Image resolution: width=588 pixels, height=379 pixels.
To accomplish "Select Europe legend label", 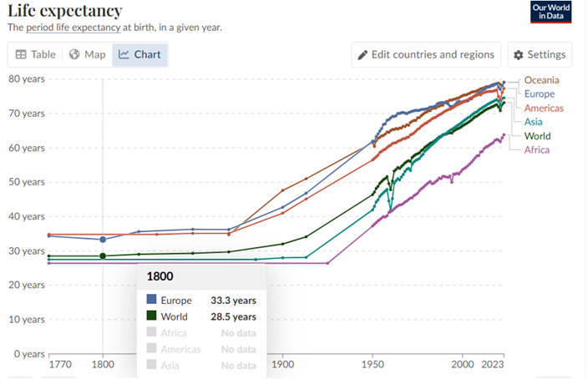I will point(540,93).
